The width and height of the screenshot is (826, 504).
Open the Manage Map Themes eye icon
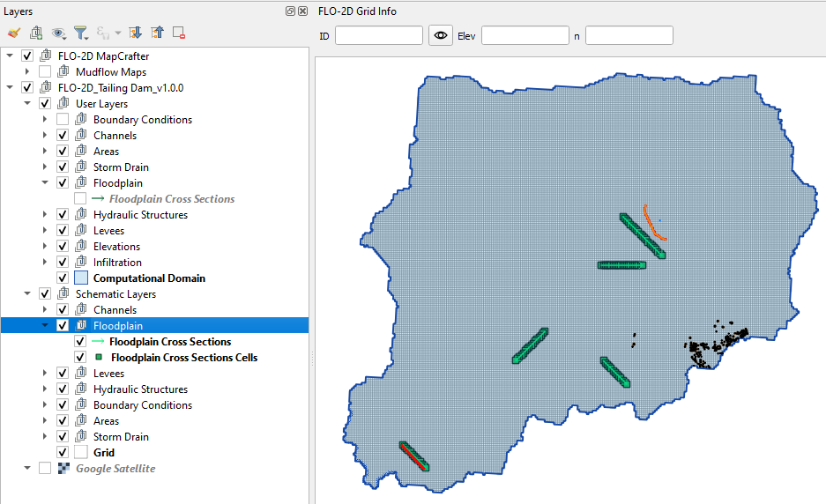59,33
